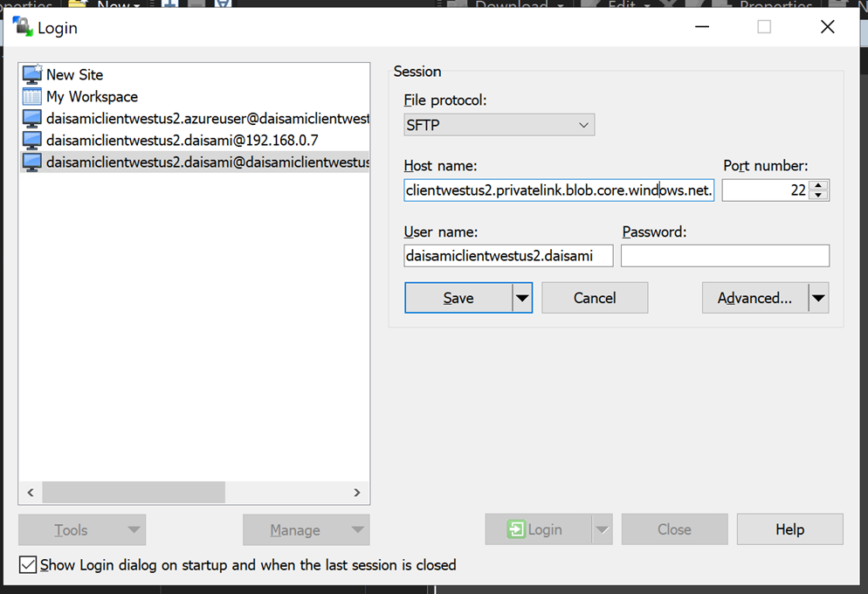Minimize the Login dialog
The width and height of the screenshot is (868, 594).
pyautogui.click(x=702, y=26)
